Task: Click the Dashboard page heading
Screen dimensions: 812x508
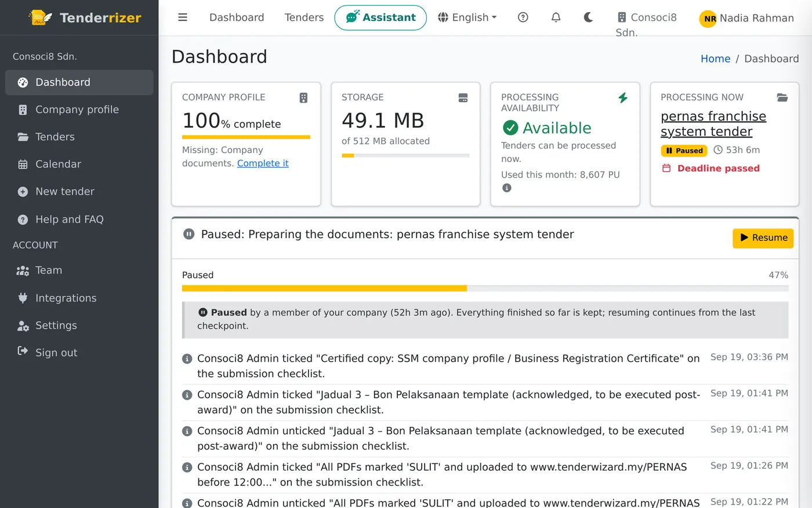Action: (219, 57)
